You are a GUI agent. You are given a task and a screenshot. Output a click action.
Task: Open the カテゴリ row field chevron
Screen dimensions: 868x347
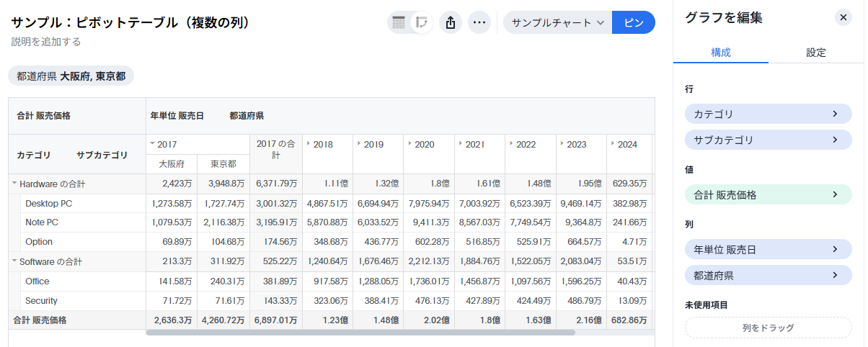point(835,114)
